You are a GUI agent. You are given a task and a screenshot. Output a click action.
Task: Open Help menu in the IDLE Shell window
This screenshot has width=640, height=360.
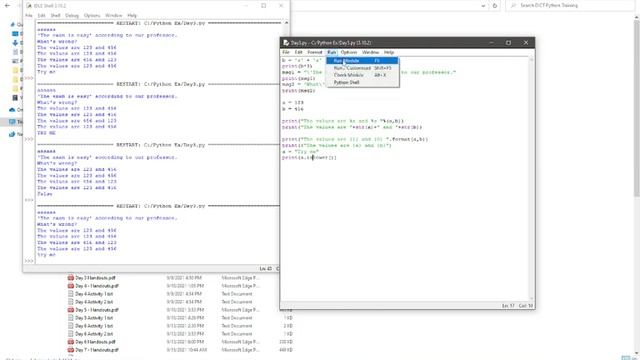[132, 16]
